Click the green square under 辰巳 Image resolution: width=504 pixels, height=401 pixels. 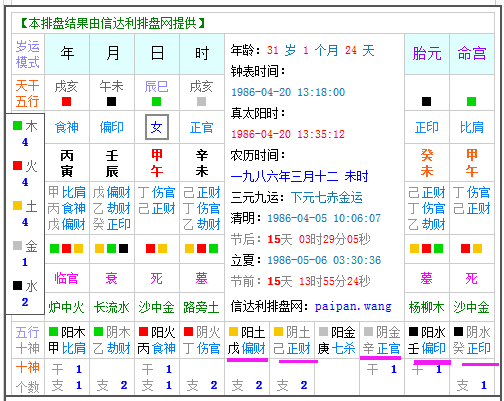(x=156, y=101)
